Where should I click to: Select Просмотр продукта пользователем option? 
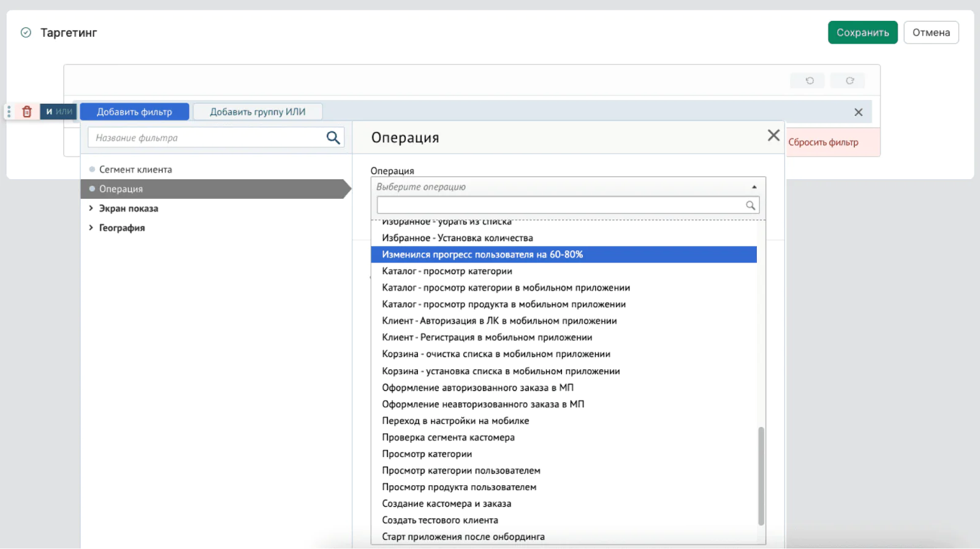click(x=564, y=487)
